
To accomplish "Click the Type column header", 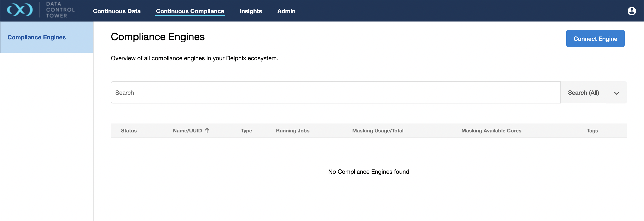I will coord(246,131).
